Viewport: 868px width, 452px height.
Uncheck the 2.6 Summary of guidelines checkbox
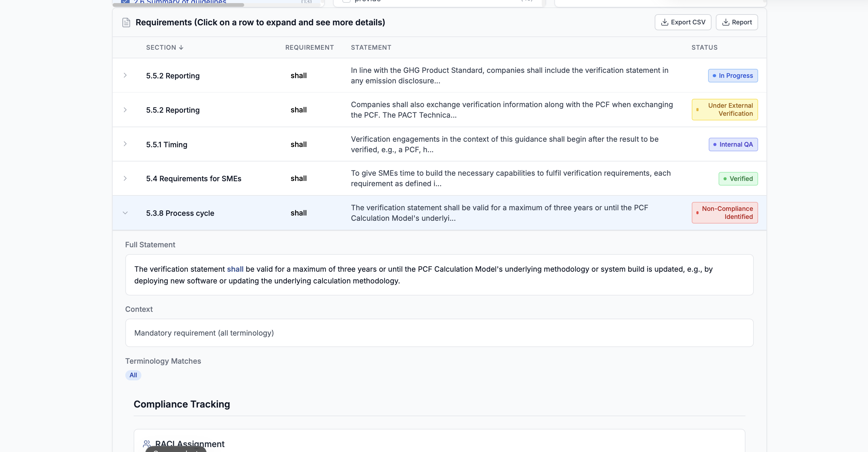(x=125, y=2)
